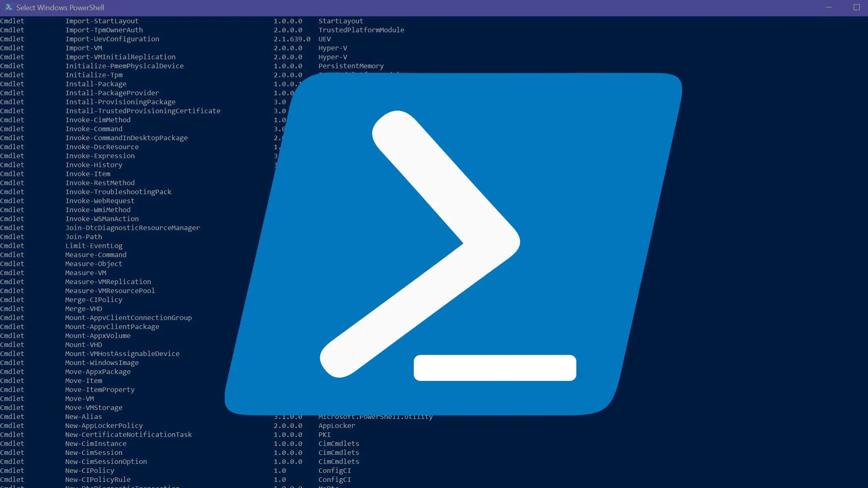This screenshot has height=488, width=868.
Task: Click New-AppLockerPolicy entry
Action: 104,426
